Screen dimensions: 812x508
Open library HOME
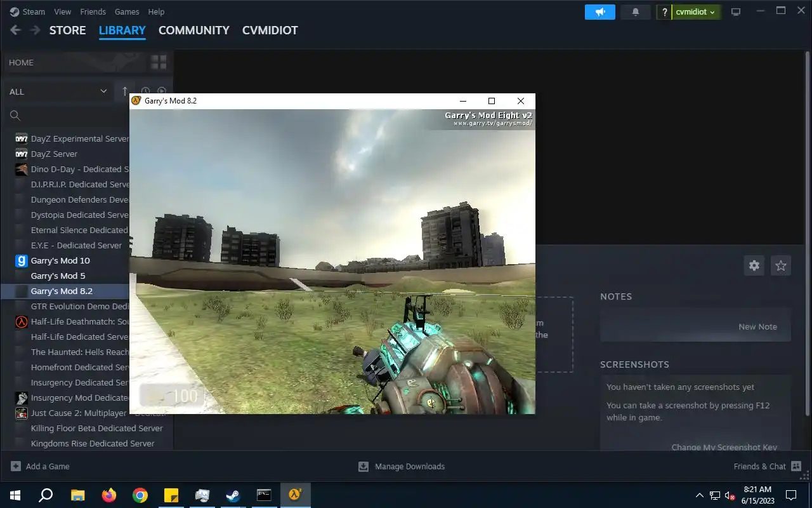(x=22, y=62)
